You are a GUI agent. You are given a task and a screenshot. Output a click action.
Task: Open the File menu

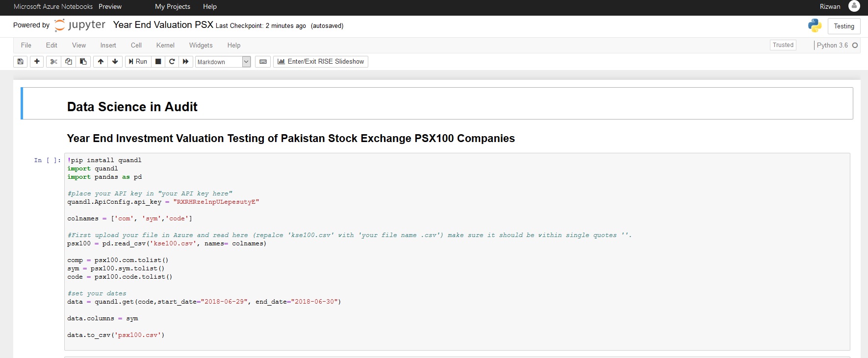[x=26, y=45]
